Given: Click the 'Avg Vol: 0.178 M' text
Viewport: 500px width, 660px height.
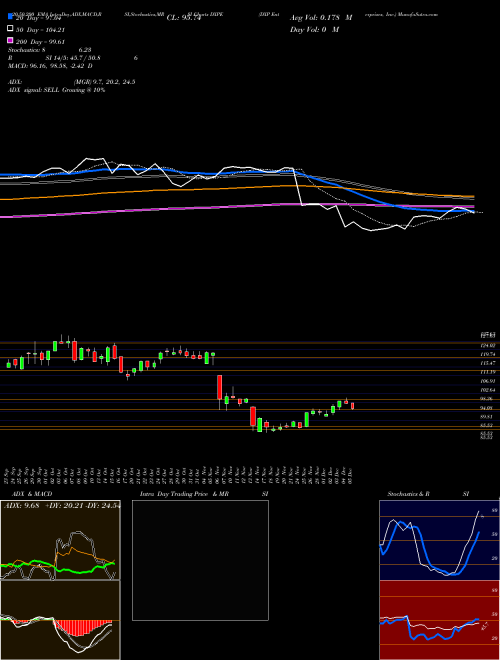Looking at the screenshot, I should 321,18.
